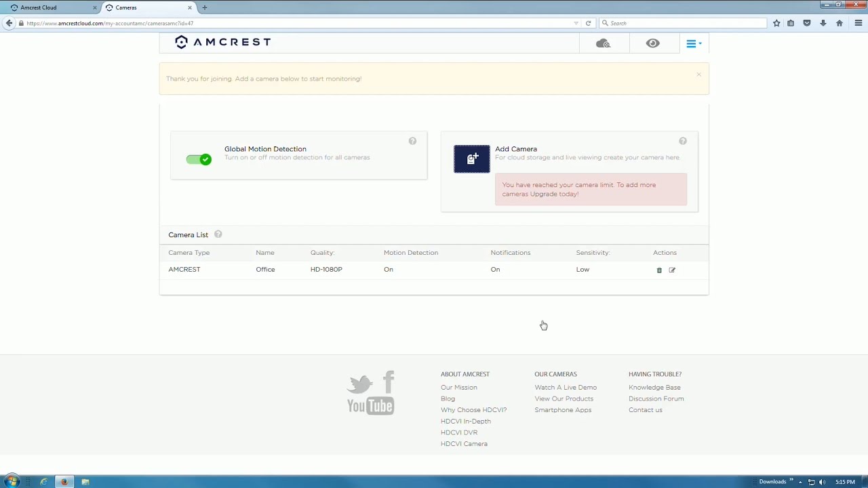868x488 pixels.
Task: Toggle Global Motion Detection switch
Action: click(x=199, y=159)
